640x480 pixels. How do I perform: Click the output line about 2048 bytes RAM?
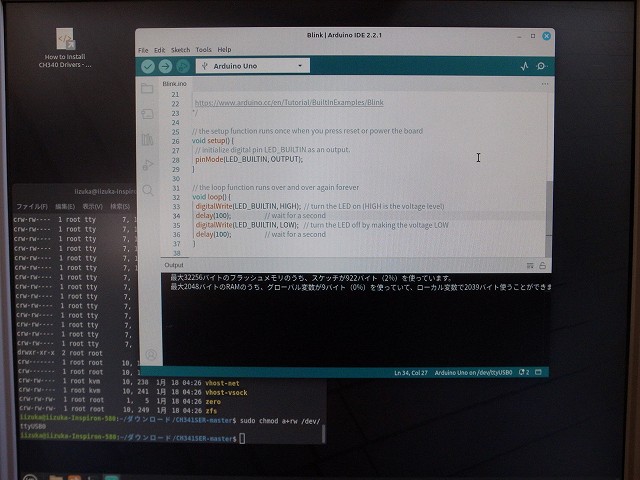[360, 287]
